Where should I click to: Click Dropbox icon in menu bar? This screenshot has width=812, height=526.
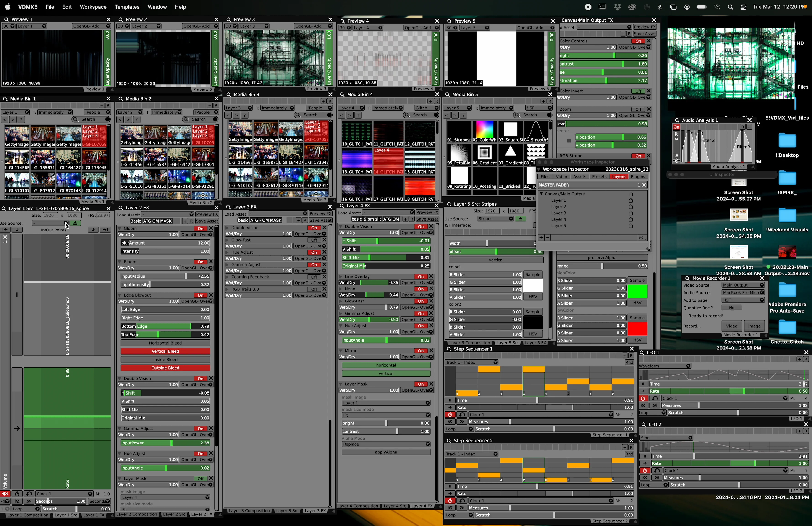(x=618, y=7)
